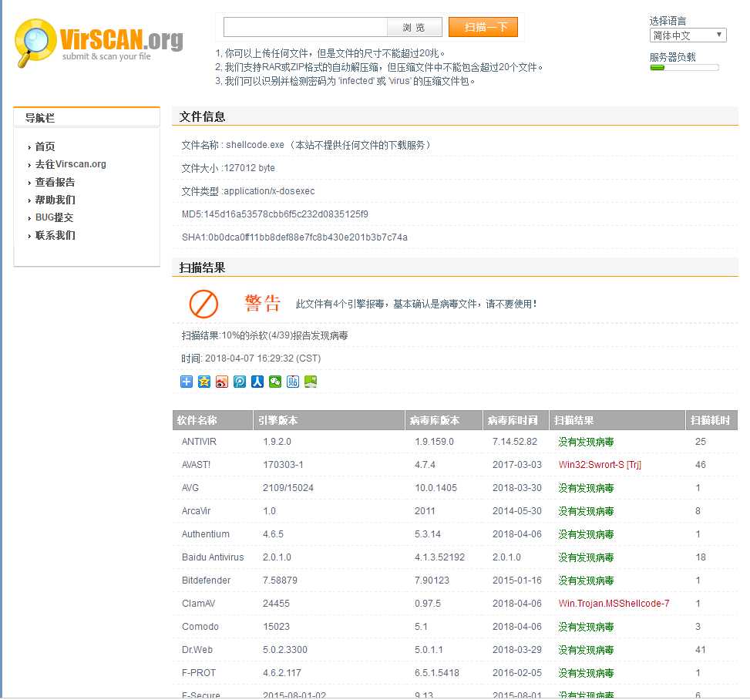Click the 扫描结果 section heading
750x700 pixels.
click(202, 268)
